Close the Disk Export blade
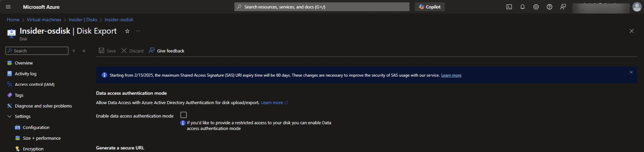644x152 pixels. tap(631, 31)
